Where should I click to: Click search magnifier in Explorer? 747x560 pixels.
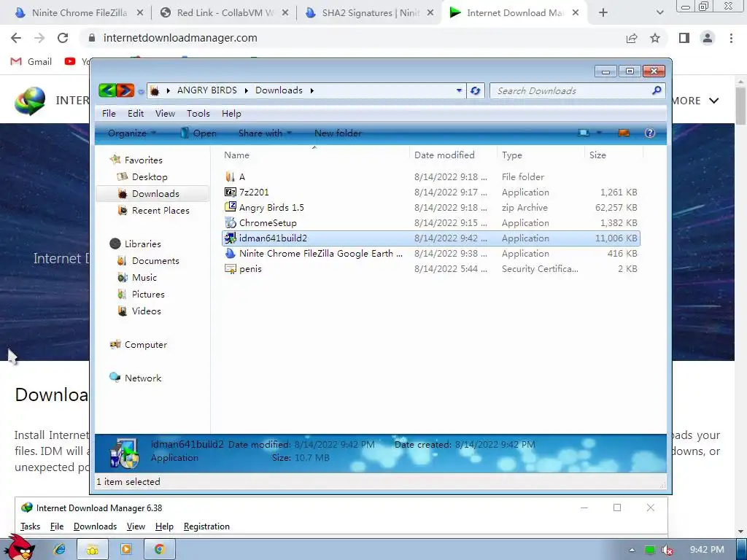point(657,90)
